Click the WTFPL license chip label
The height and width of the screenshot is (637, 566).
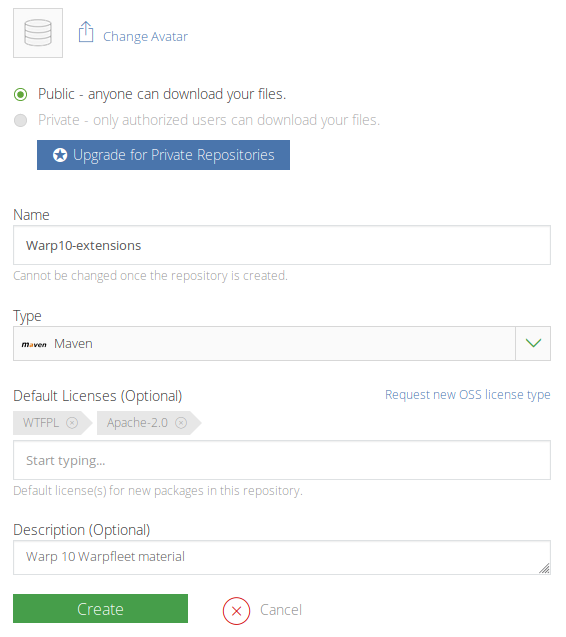(41, 423)
